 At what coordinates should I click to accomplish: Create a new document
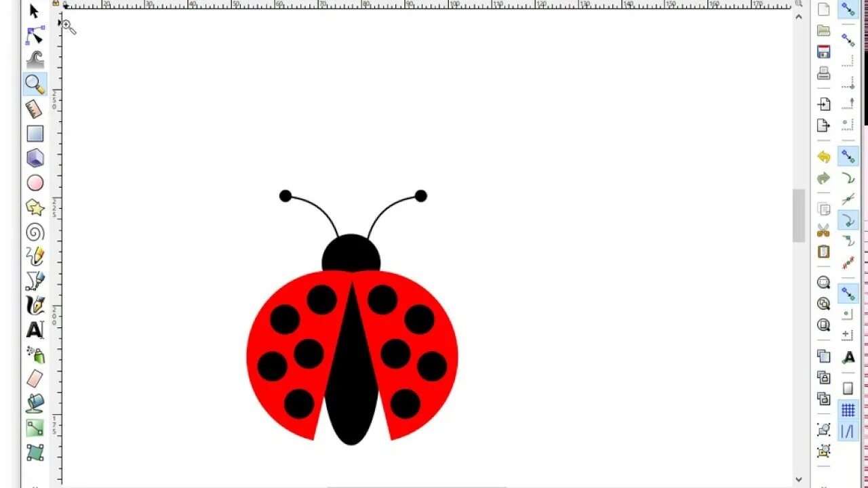point(824,9)
